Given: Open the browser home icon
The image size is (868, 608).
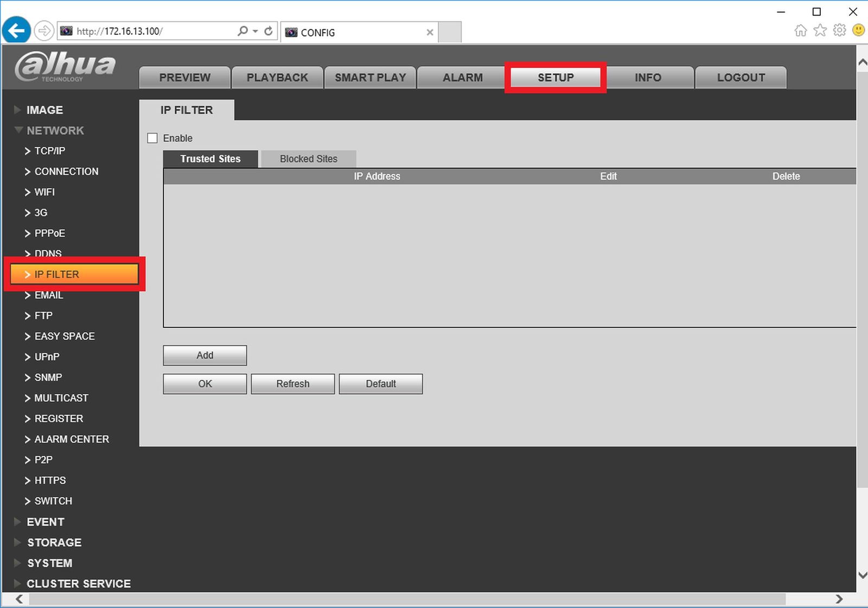Looking at the screenshot, I should pos(800,30).
